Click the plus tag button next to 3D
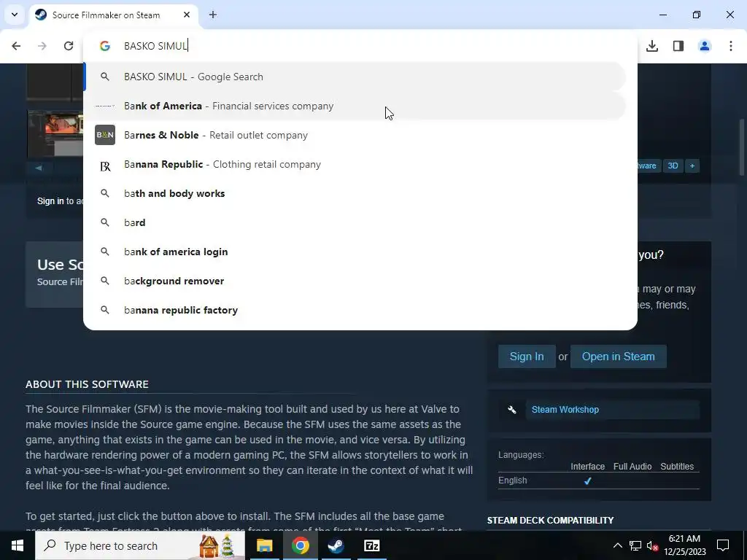 (x=692, y=166)
